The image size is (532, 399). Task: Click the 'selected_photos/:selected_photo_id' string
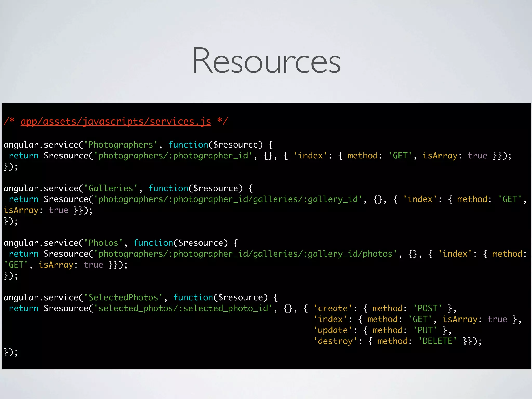click(x=183, y=308)
